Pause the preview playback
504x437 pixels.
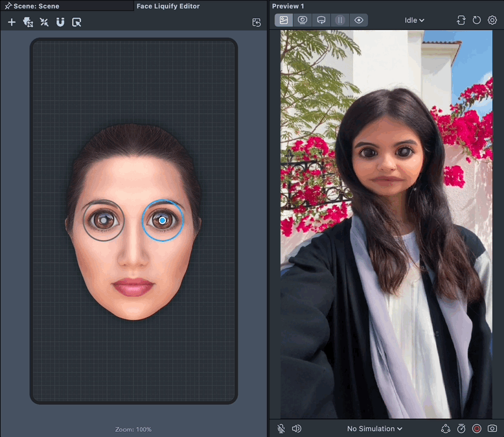pyautogui.click(x=340, y=20)
